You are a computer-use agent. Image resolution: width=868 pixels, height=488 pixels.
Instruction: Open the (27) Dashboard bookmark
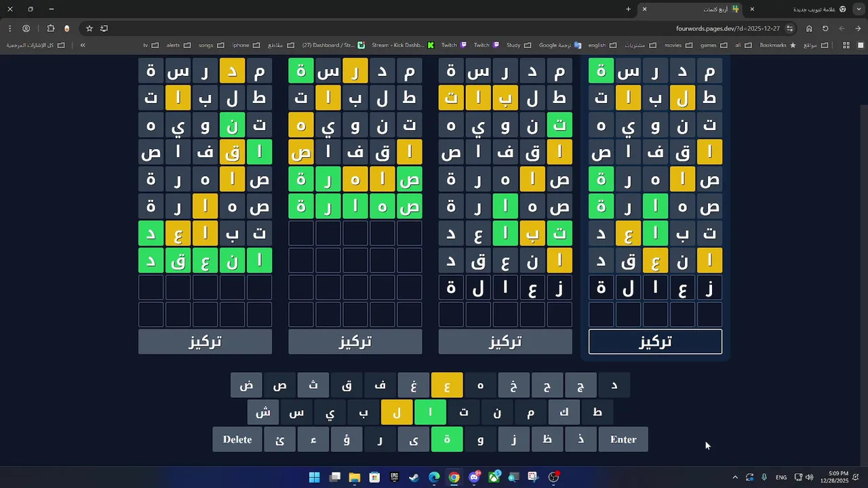(333, 45)
